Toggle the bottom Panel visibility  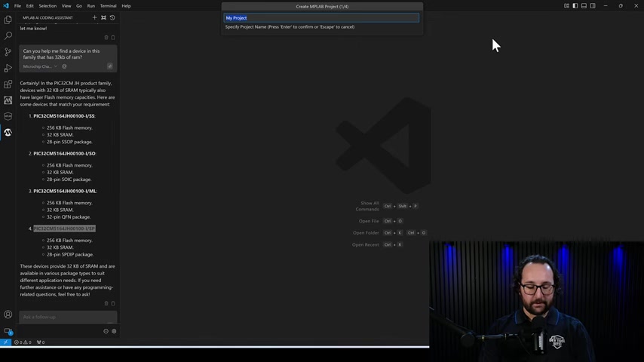[584, 6]
